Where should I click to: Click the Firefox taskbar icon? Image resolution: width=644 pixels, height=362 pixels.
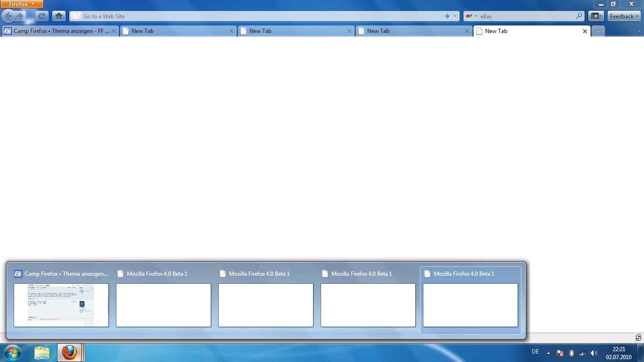[70, 353]
